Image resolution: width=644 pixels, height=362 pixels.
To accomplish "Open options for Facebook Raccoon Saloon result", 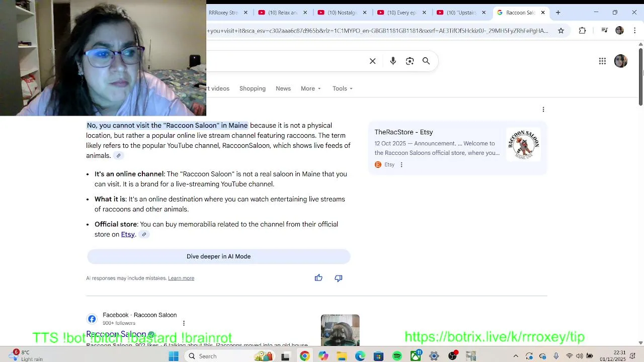I will tap(184, 323).
